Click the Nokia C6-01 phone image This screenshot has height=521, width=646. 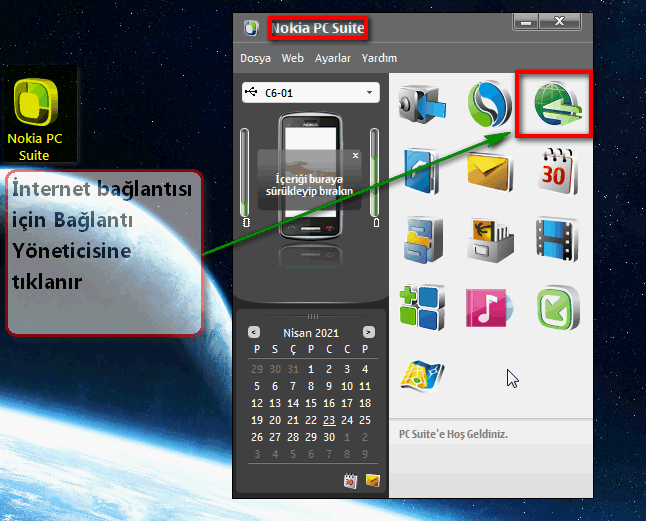(311, 176)
